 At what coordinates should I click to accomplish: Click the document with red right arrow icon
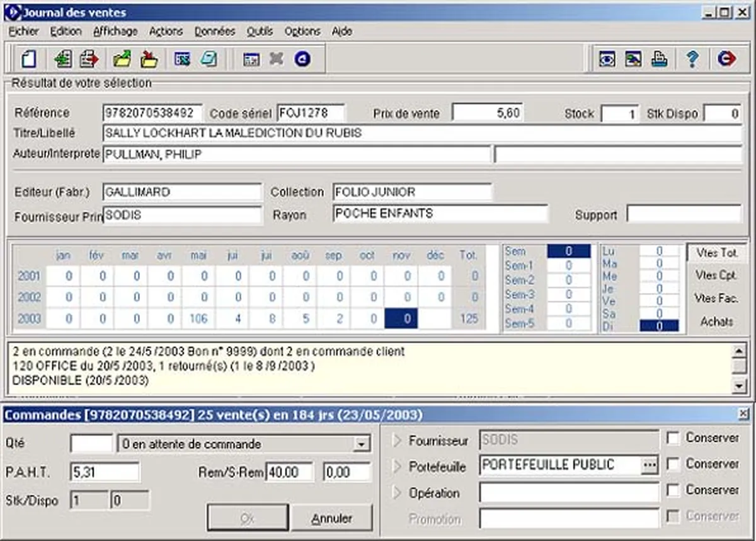tap(89, 59)
